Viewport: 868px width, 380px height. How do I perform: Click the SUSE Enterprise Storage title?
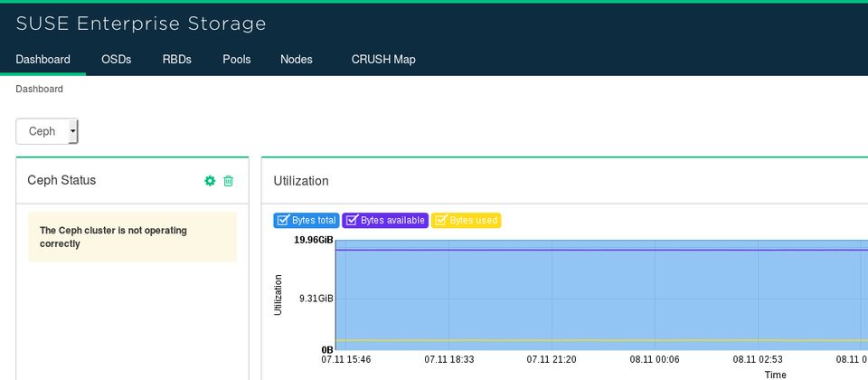[x=141, y=24]
